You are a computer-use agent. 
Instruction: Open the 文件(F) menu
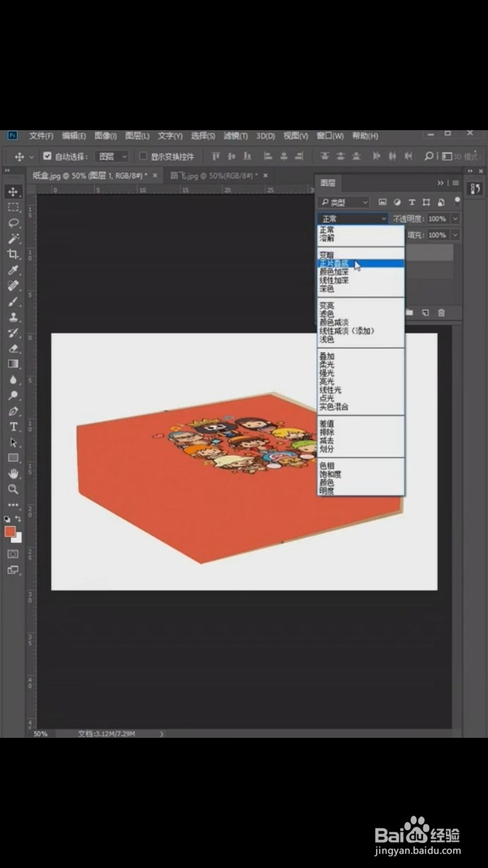(x=41, y=136)
